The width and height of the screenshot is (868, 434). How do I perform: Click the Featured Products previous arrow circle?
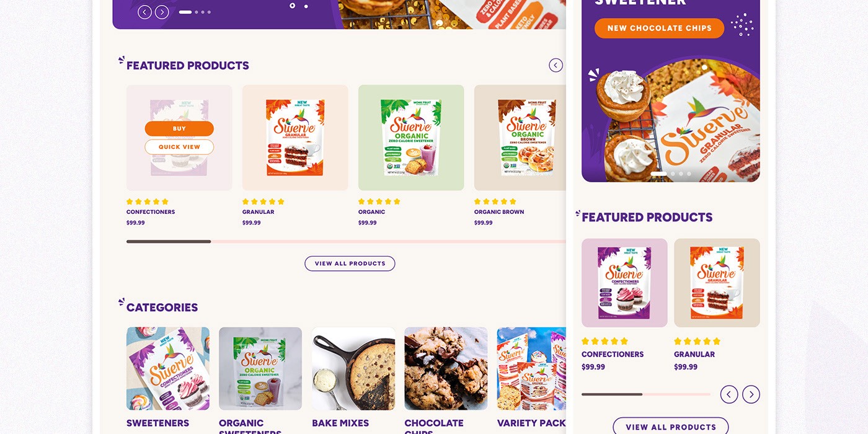coord(556,65)
